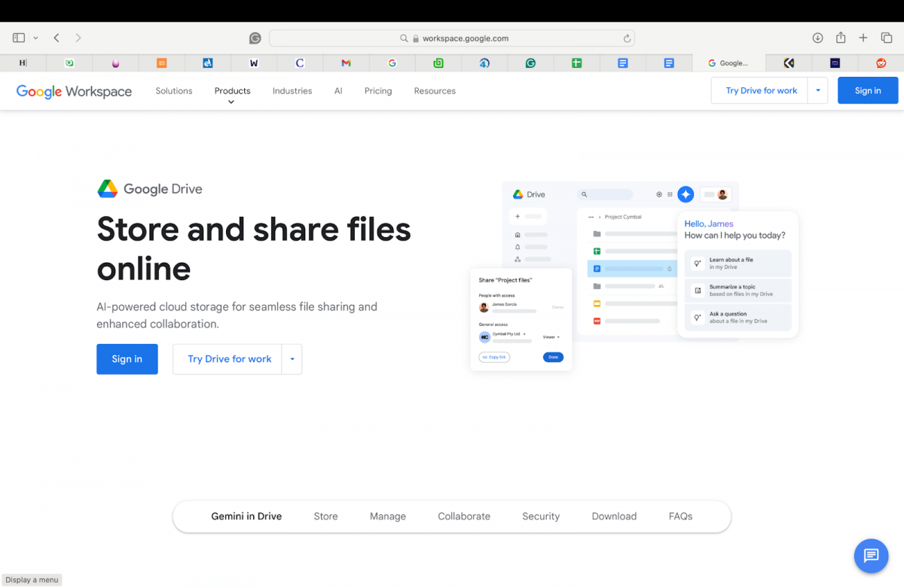Image resolution: width=904 pixels, height=588 pixels.
Task: Switch to the green Grammarly G tab
Action: (530, 63)
